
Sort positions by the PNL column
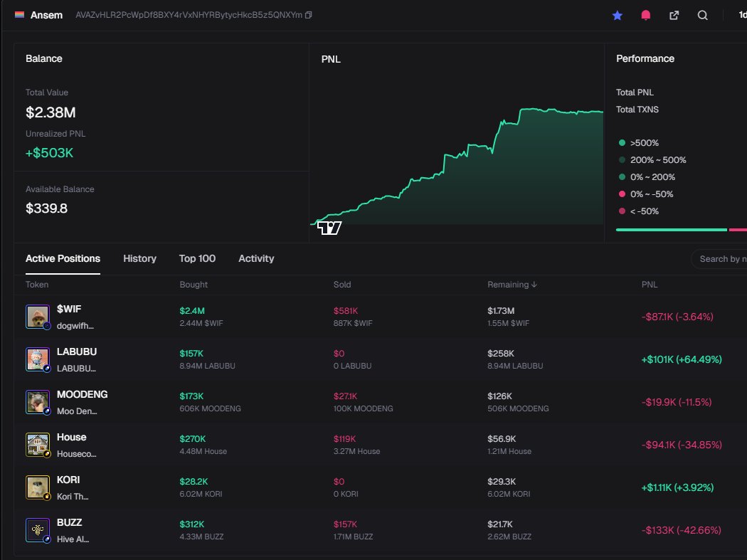click(x=649, y=284)
